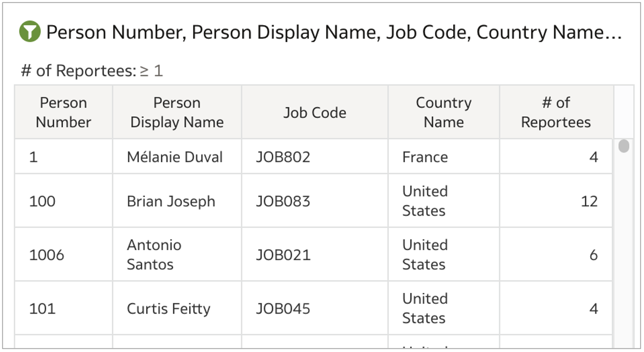
Task: Select the Country Name column header
Action: point(443,112)
